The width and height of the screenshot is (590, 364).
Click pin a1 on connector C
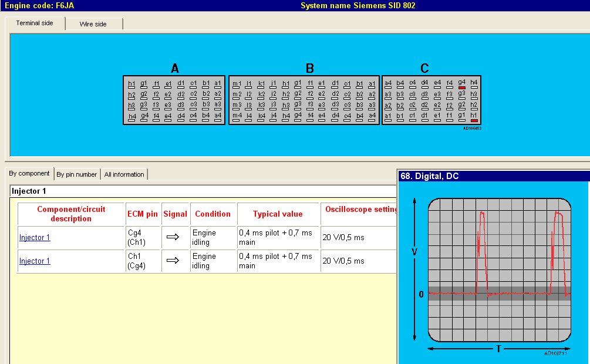click(x=388, y=117)
